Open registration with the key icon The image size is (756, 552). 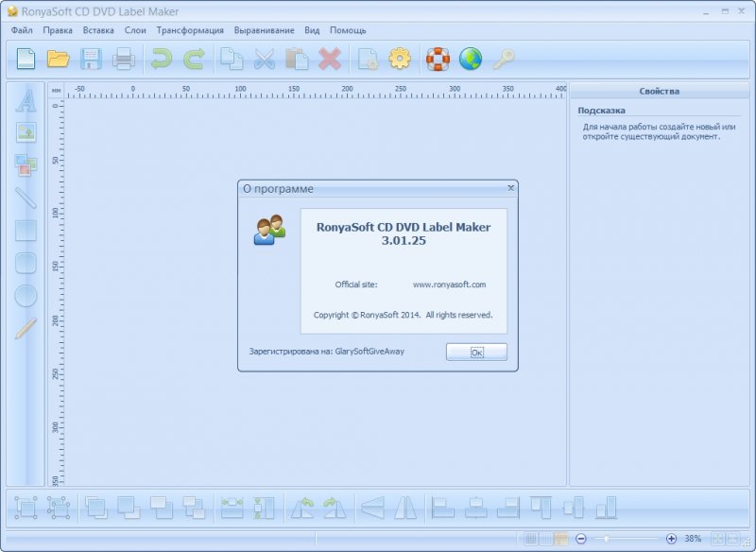coord(504,60)
